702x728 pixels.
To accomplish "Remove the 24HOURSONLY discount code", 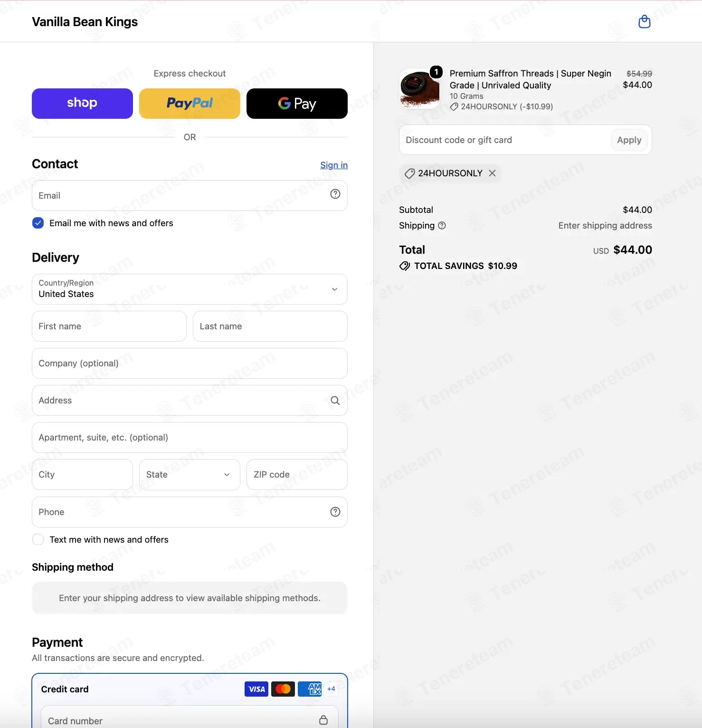I will pos(493,173).
